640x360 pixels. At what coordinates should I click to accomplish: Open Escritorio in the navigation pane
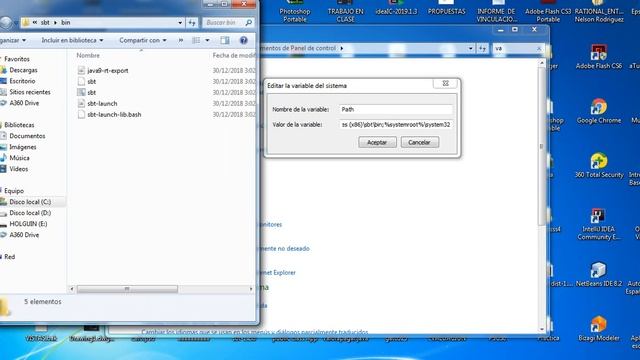point(22,81)
